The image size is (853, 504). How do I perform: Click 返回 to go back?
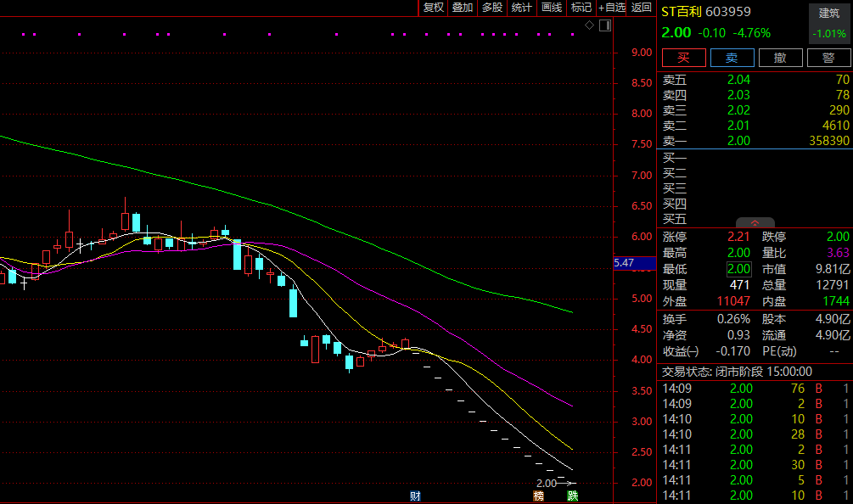[642, 8]
